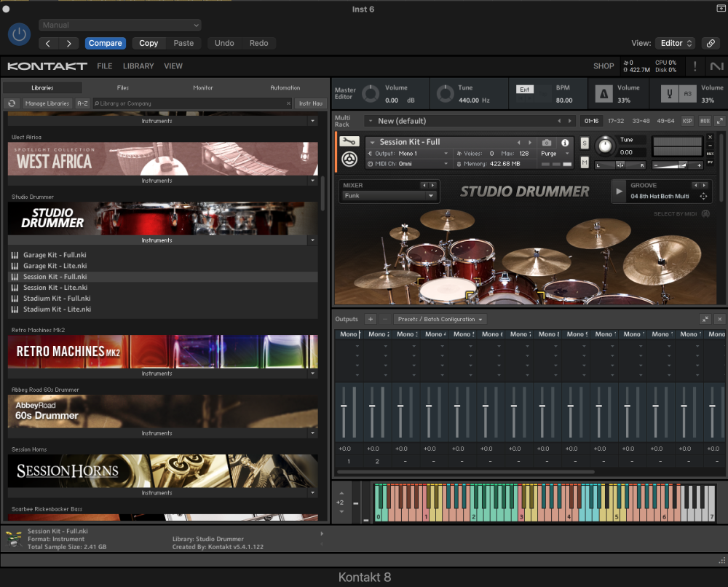728x587 pixels.
Task: Open the Output Mono 1 dropdown
Action: 408,153
